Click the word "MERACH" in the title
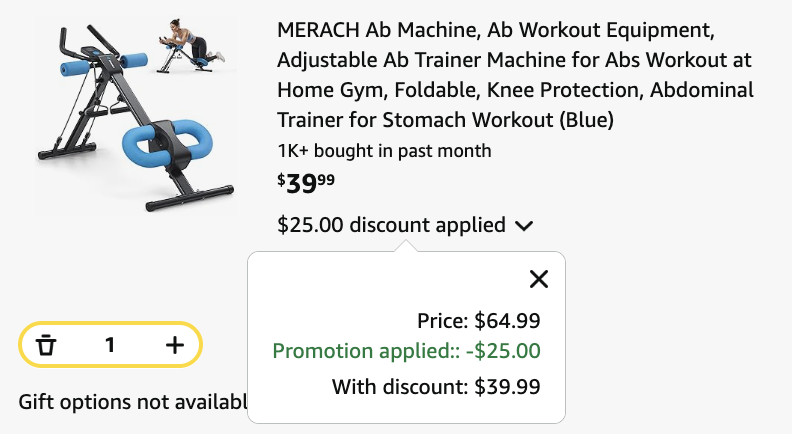The width and height of the screenshot is (792, 434). coord(318,30)
